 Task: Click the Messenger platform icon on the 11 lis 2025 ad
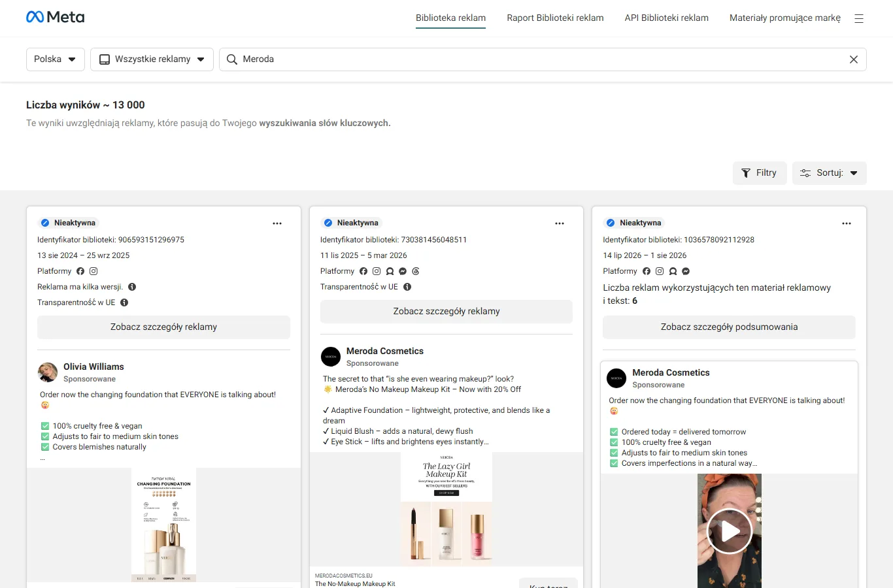(403, 271)
